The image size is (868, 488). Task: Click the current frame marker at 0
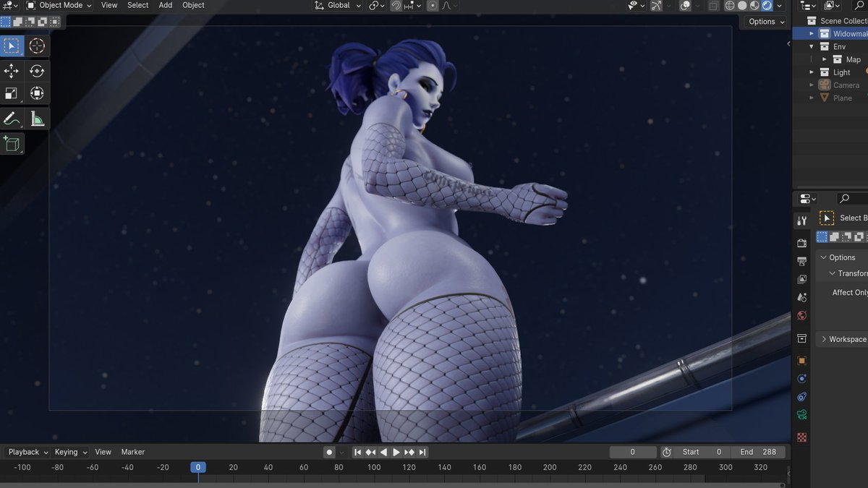tap(198, 467)
